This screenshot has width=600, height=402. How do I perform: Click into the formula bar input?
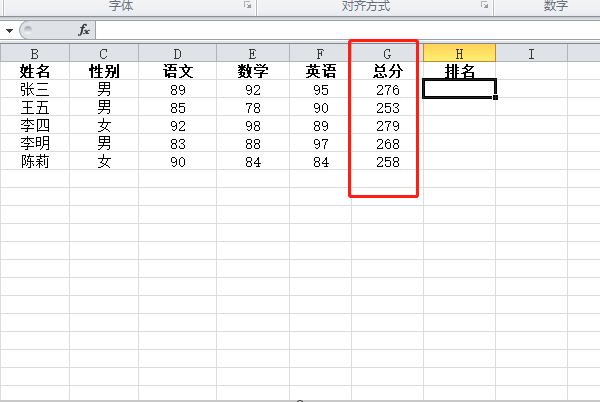(347, 30)
